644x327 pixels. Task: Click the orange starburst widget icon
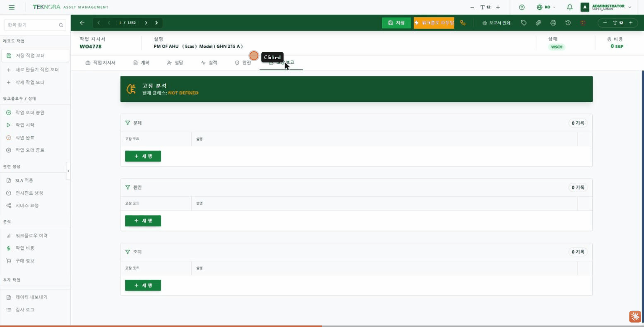tap(635, 317)
